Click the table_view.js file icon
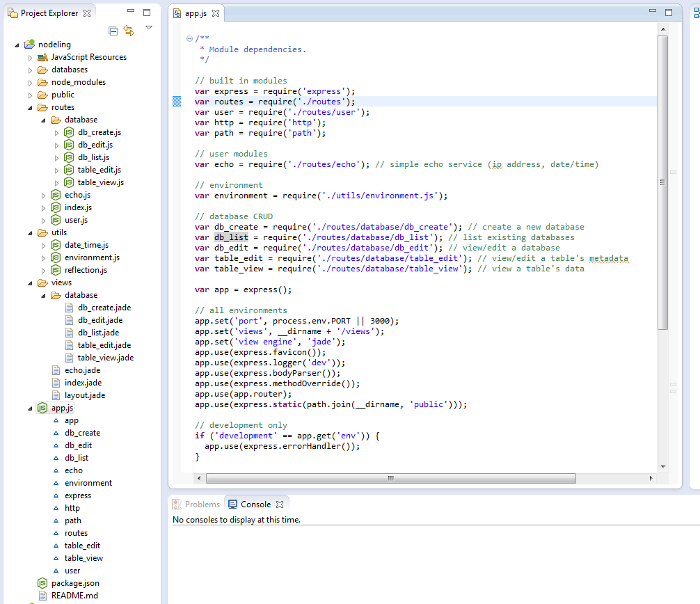Image resolution: width=700 pixels, height=604 pixels. [x=69, y=182]
